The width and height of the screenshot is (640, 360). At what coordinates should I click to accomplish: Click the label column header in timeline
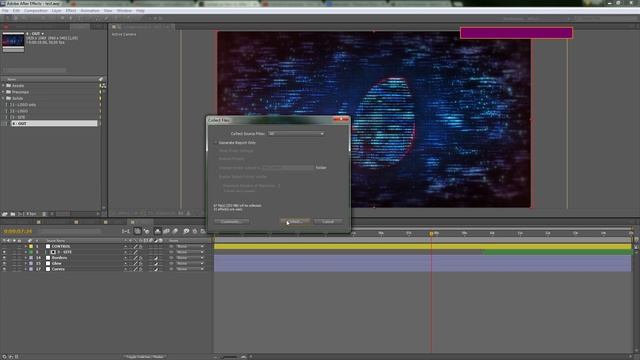[x=30, y=241]
